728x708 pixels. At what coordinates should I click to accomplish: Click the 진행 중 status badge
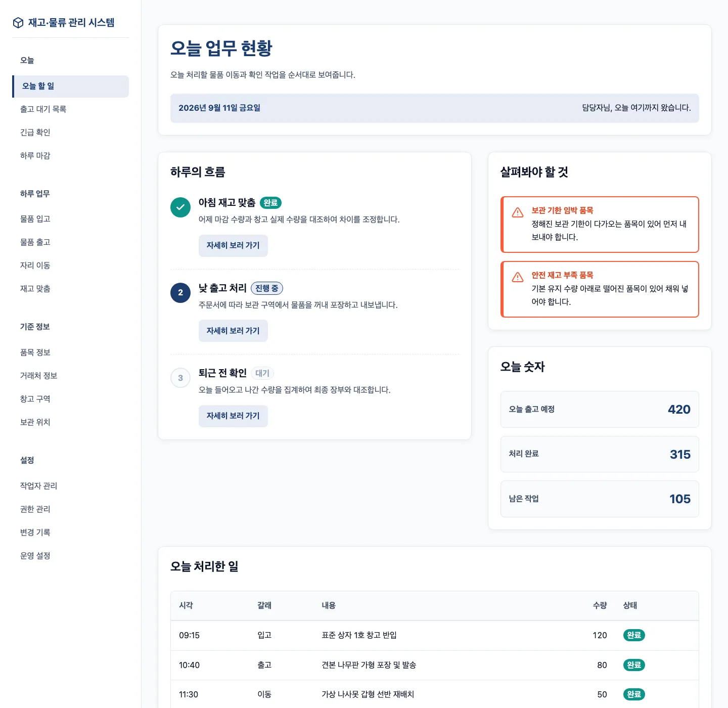pos(267,288)
